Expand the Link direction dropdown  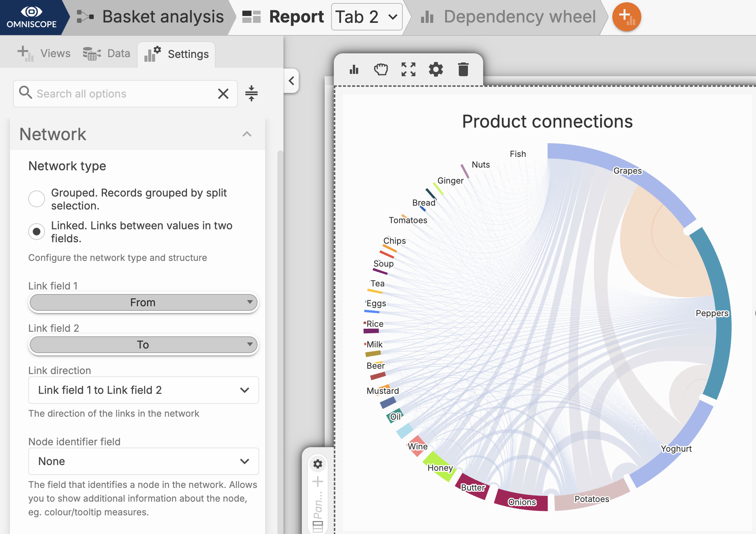[x=143, y=390]
